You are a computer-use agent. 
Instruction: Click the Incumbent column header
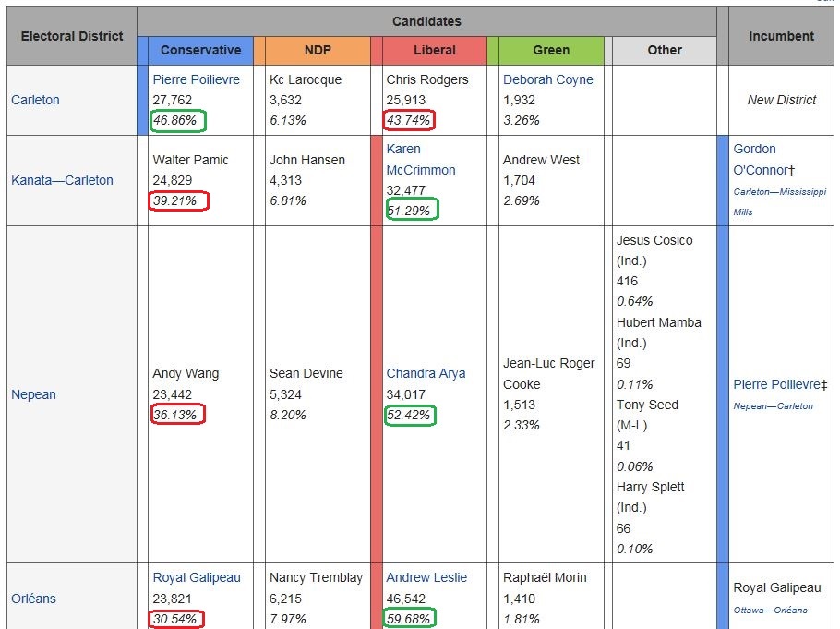781,36
